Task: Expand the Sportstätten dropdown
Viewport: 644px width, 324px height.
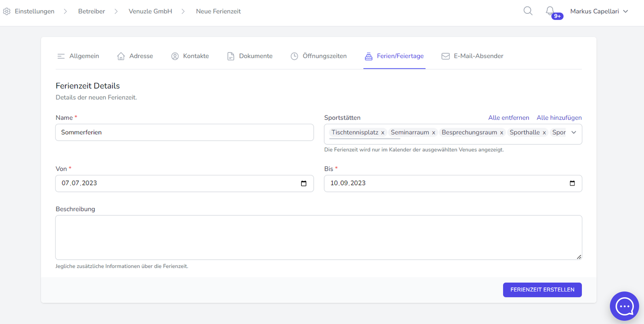Action: [x=574, y=133]
